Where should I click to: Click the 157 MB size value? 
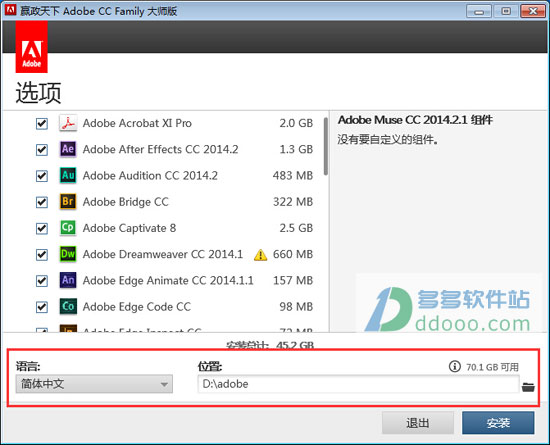[293, 280]
